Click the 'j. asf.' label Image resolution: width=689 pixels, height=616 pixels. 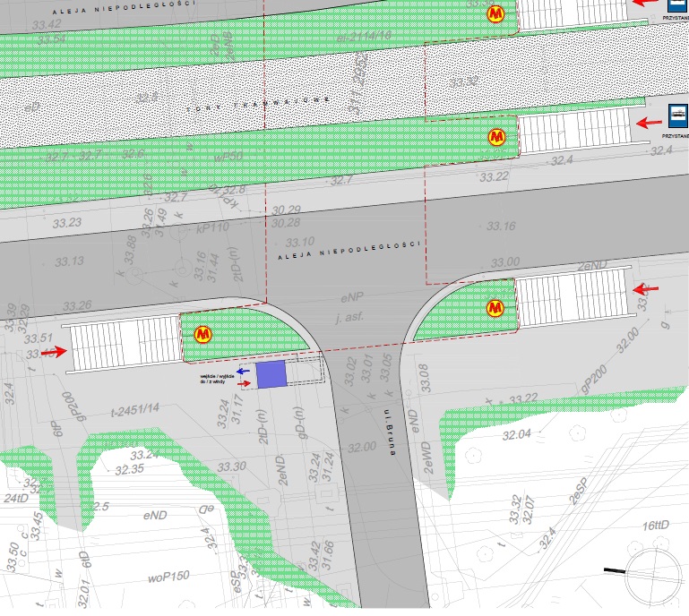[x=349, y=317]
